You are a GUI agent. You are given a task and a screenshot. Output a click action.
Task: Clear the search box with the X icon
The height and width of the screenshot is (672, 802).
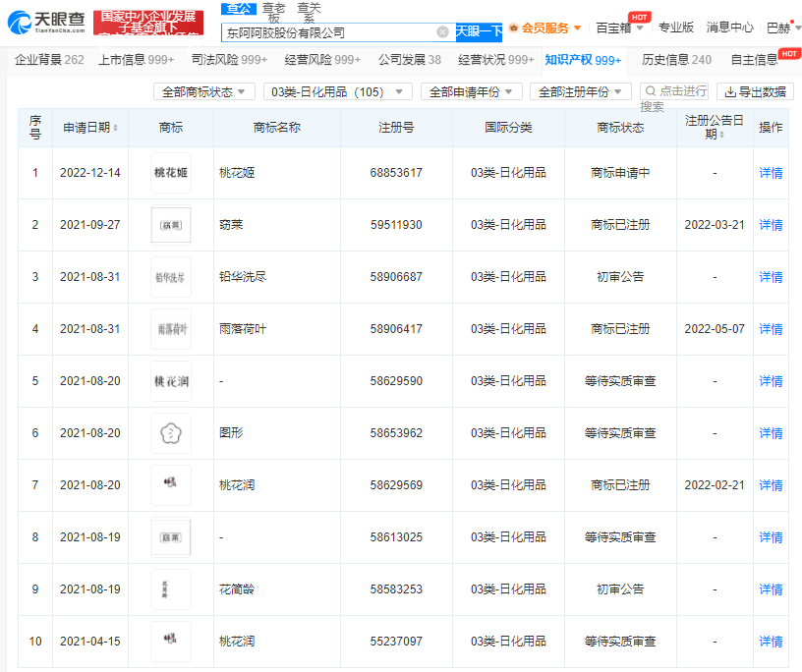coord(442,32)
